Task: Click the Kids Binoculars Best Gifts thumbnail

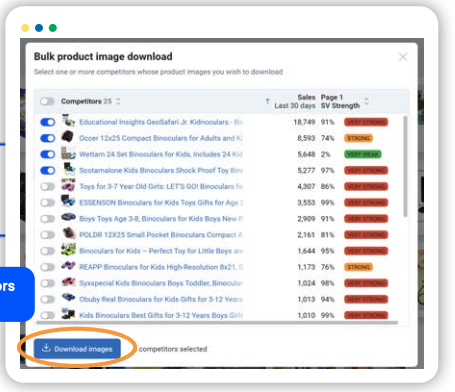Action: (68, 314)
